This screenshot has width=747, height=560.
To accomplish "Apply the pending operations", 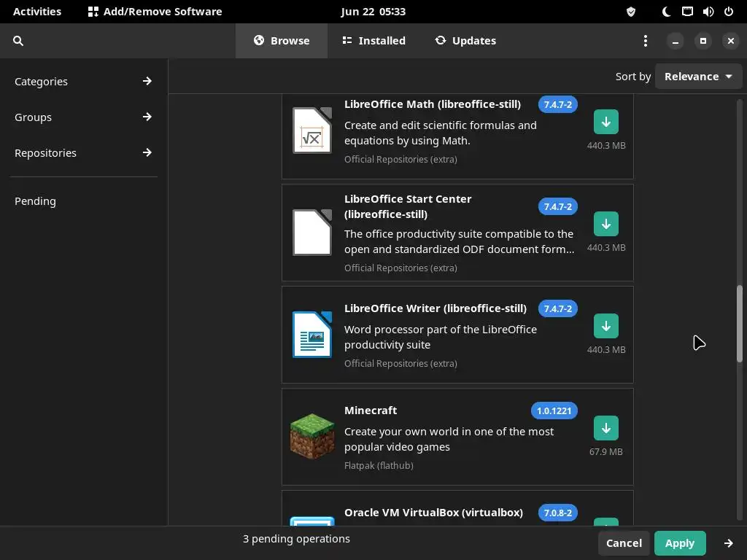I will [x=680, y=543].
